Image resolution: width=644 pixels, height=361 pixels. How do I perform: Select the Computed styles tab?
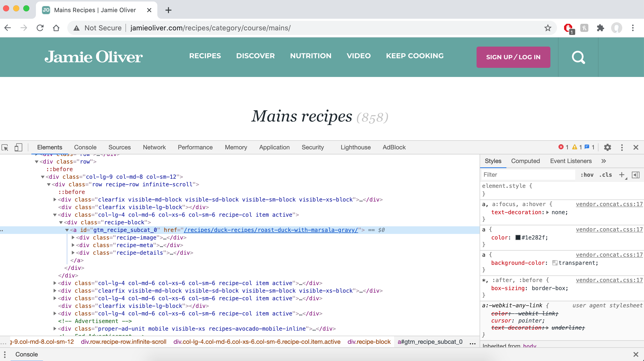click(x=525, y=161)
